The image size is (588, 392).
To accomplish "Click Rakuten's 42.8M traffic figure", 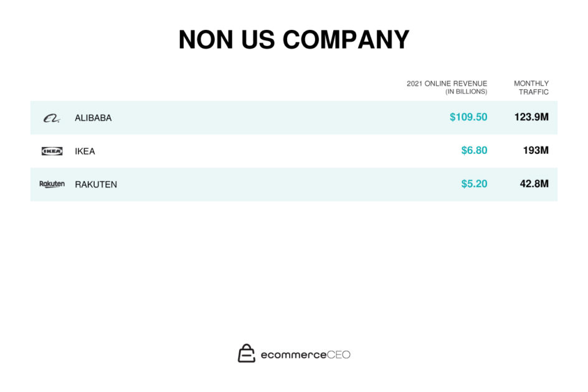I will [x=534, y=184].
